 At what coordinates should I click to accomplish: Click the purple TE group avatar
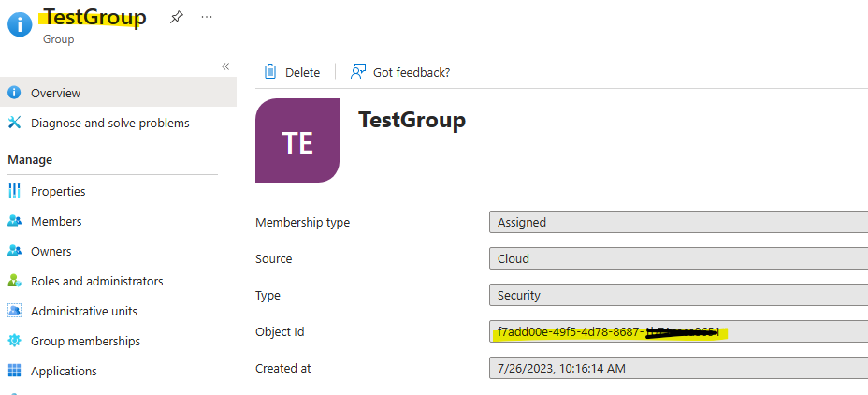point(297,140)
